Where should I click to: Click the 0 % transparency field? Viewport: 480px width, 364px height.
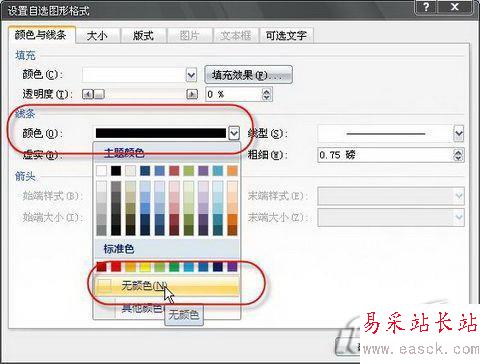tap(234, 94)
